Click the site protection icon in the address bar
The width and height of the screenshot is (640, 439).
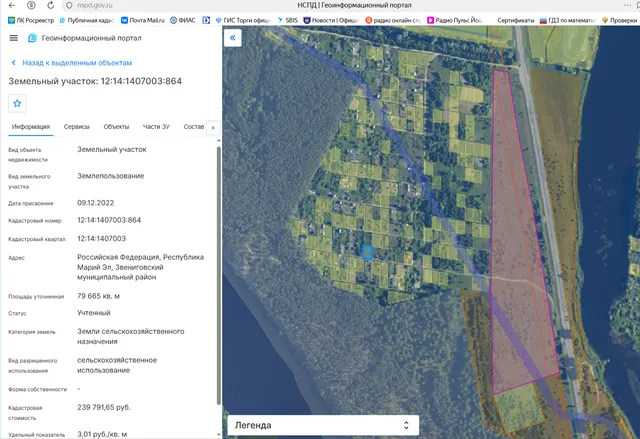[69, 5]
